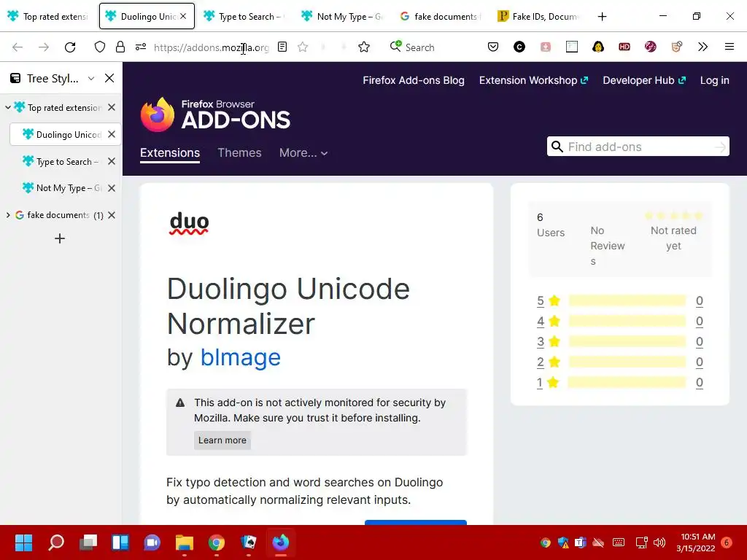Click the address bar URL
Viewport: 747px width, 560px height.
tap(212, 47)
